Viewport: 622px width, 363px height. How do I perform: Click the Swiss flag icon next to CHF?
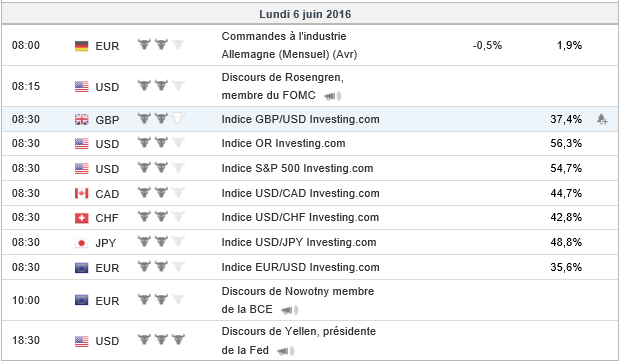[x=82, y=218]
